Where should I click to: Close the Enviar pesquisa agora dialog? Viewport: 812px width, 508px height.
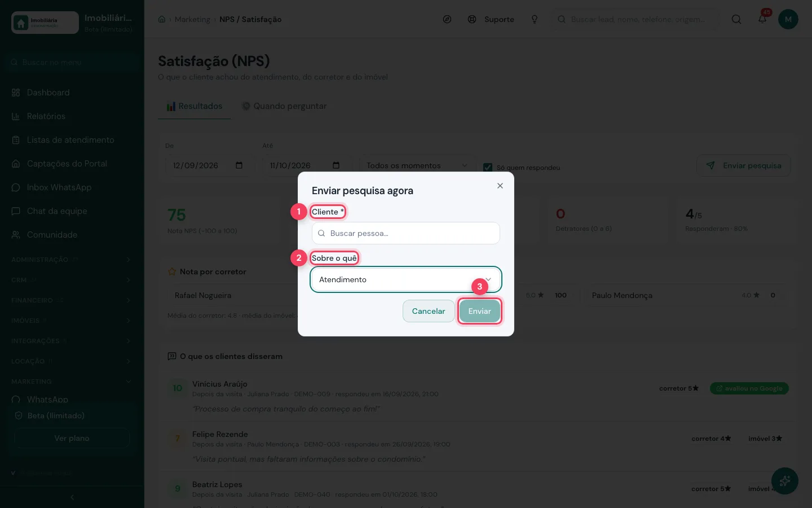(500, 186)
